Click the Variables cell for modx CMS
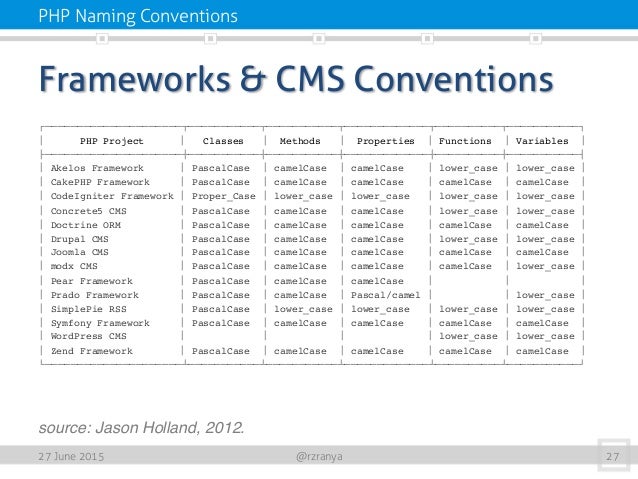 (545, 266)
